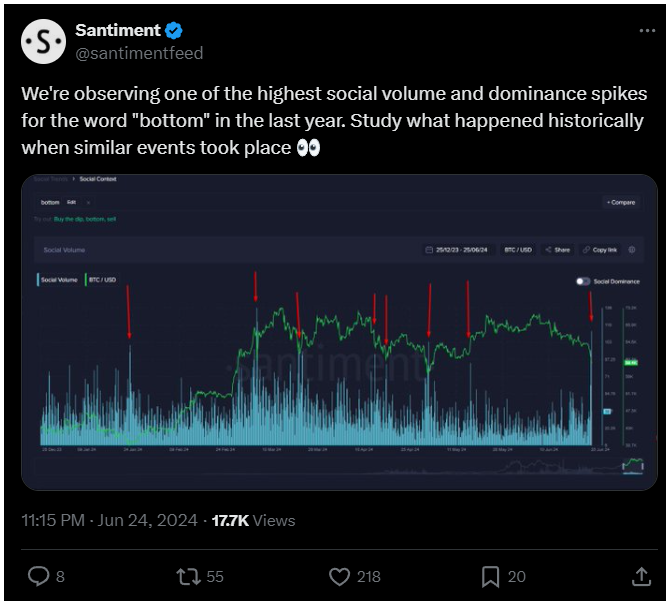Image resolution: width=670 pixels, height=605 pixels.
Task: Click the blue verified badge
Action: pyautogui.click(x=173, y=30)
